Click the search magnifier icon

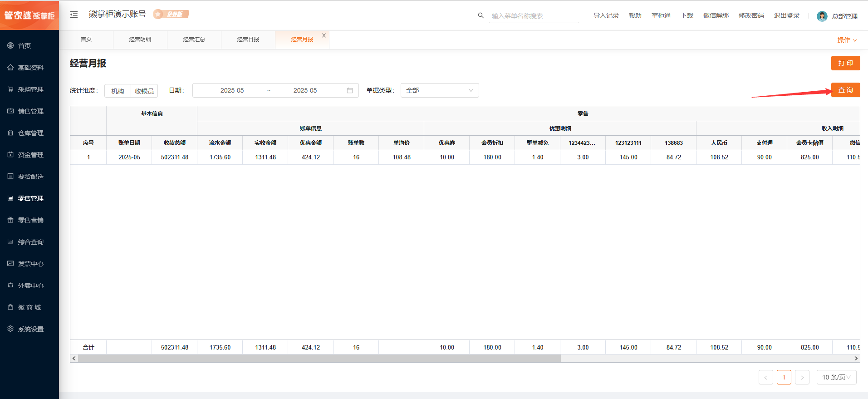click(x=481, y=15)
